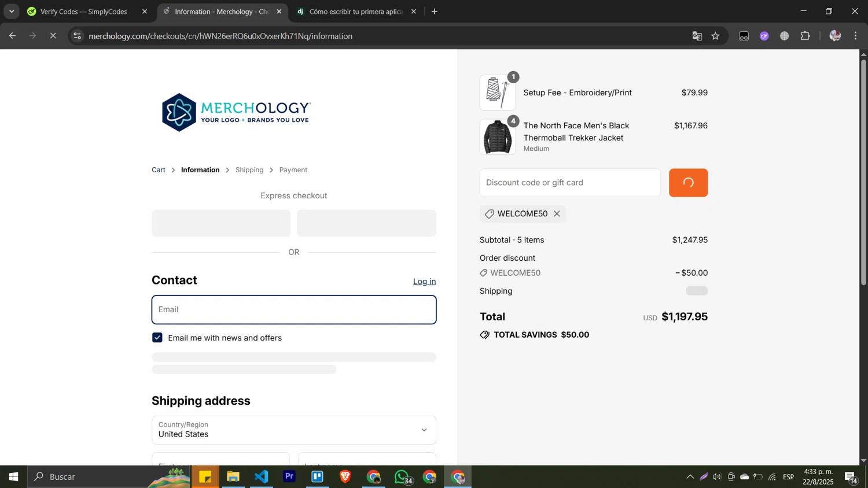Focus the Email input field

click(x=294, y=310)
